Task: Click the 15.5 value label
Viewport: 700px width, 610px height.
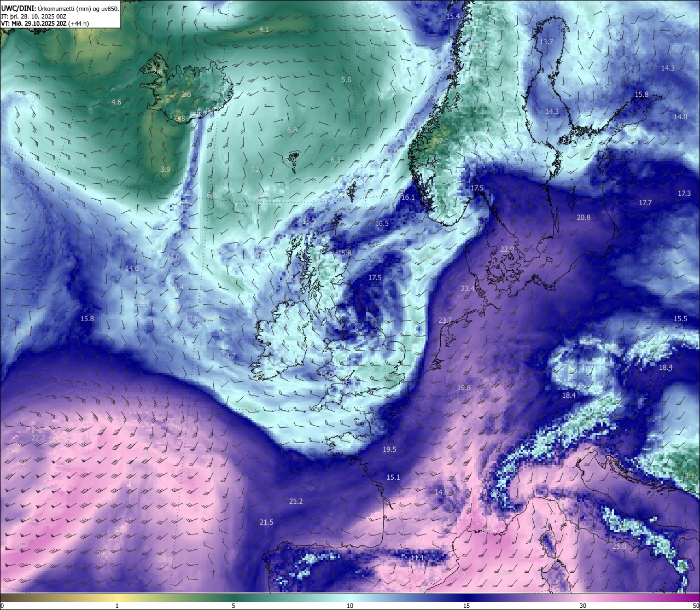Action: tap(680, 319)
